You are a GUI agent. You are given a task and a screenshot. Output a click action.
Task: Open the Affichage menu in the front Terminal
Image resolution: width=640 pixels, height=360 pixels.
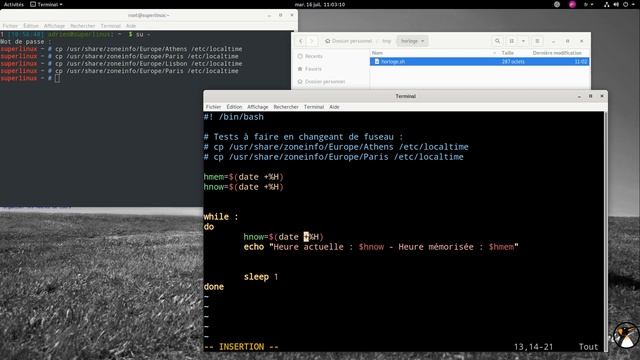coord(258,107)
